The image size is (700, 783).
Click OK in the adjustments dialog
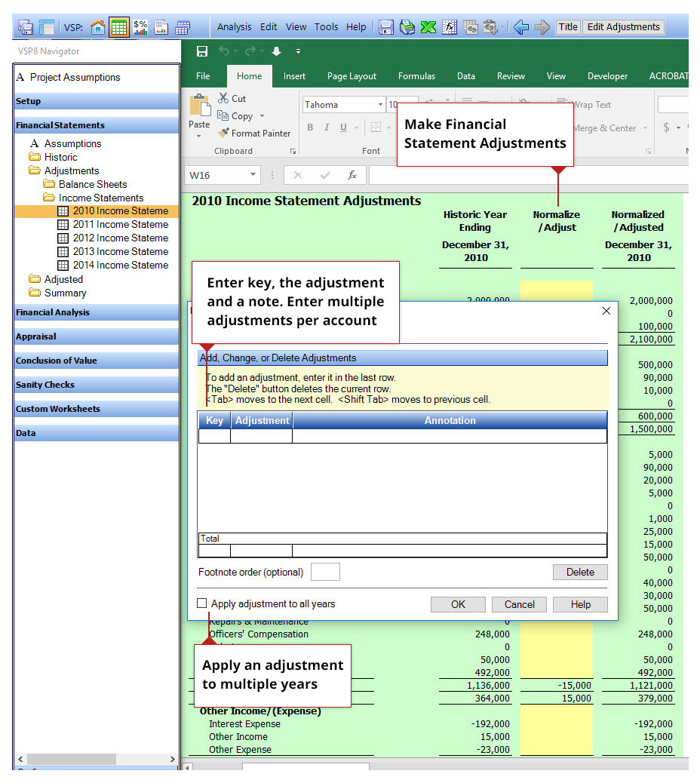[x=458, y=604]
